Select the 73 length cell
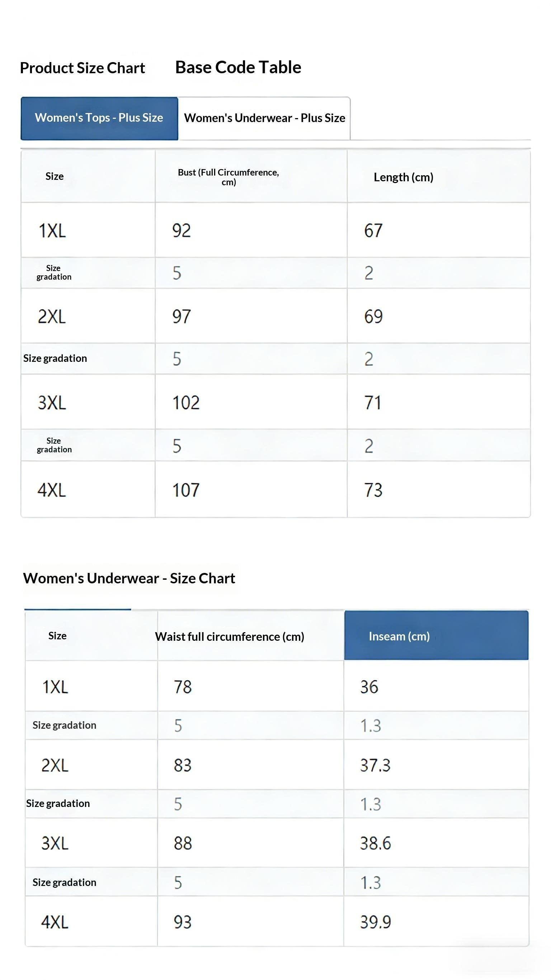551x980 pixels. click(x=373, y=490)
